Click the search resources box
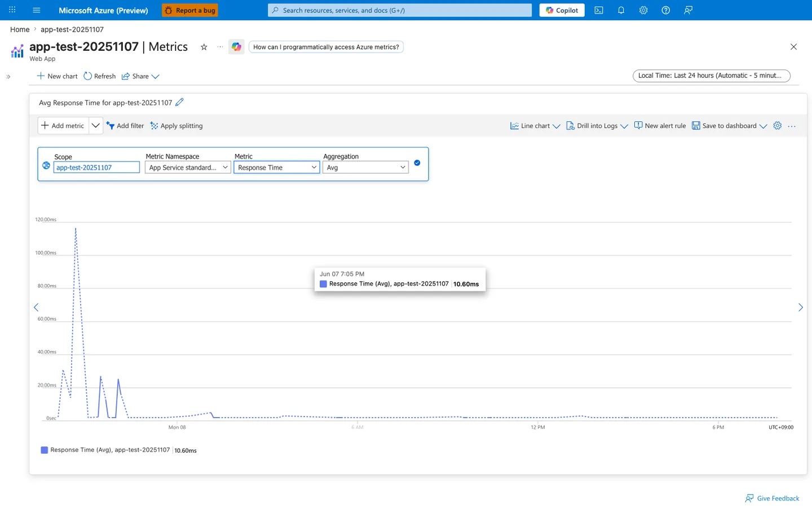This screenshot has width=812, height=508. click(400, 10)
